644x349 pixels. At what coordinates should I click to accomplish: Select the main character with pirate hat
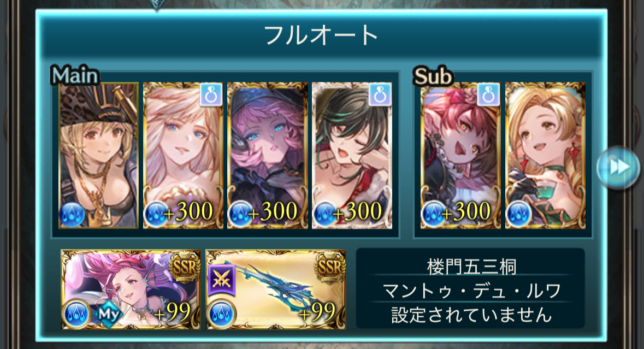[99, 155]
